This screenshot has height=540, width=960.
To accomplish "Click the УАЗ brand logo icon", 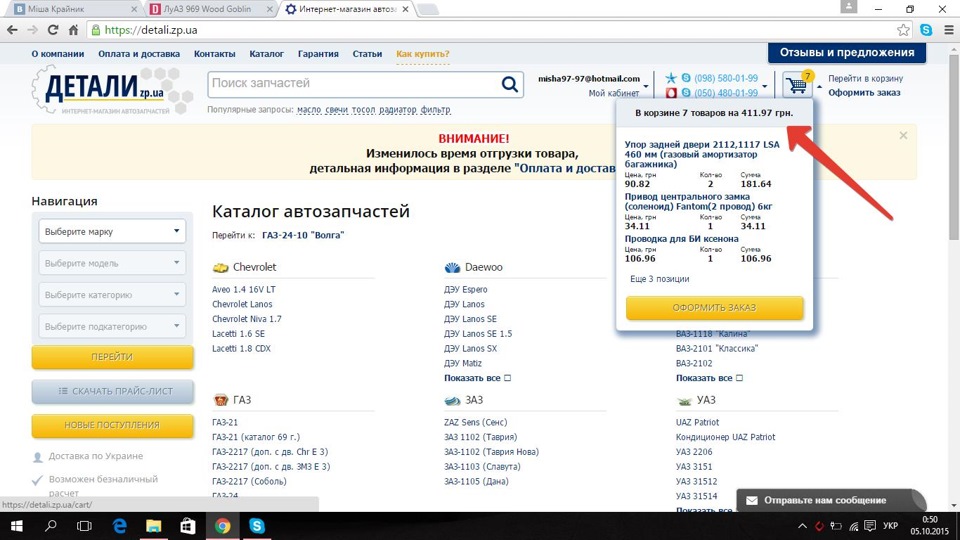I will 684,400.
